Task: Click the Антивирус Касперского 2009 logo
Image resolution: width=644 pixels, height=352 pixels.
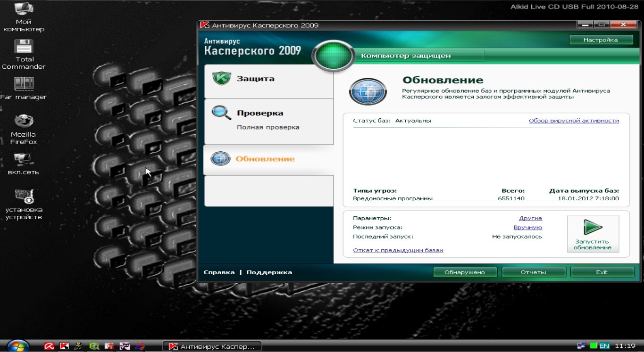Action: [252, 47]
